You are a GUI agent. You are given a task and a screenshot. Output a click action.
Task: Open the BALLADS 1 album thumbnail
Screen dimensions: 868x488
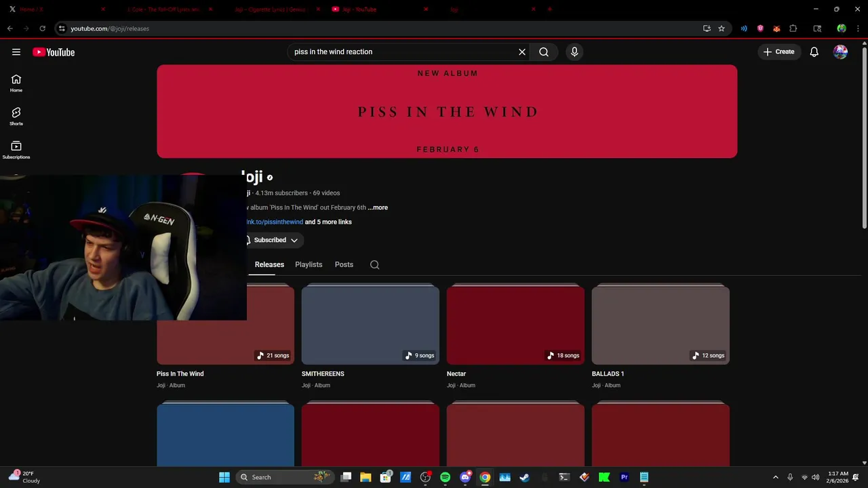pyautogui.click(x=660, y=324)
